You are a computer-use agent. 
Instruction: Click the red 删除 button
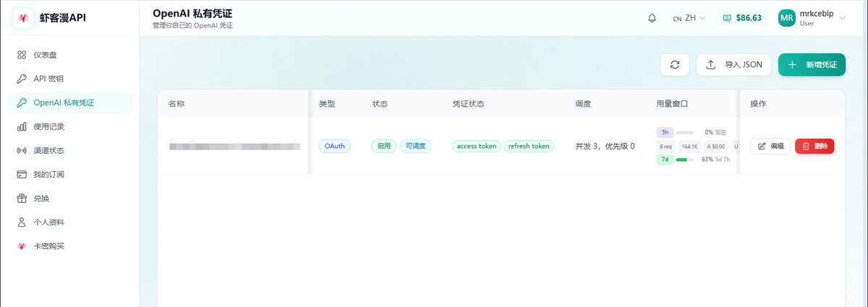click(814, 146)
